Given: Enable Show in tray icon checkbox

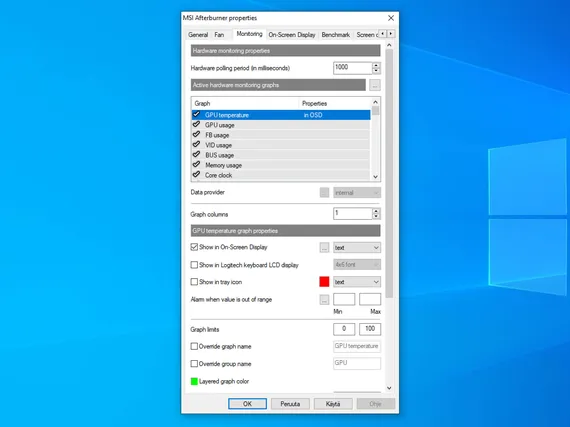Looking at the screenshot, I should tap(194, 282).
